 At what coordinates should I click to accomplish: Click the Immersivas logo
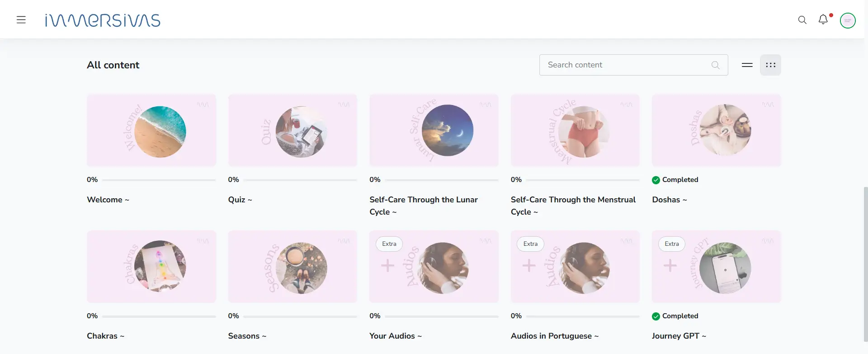click(103, 20)
